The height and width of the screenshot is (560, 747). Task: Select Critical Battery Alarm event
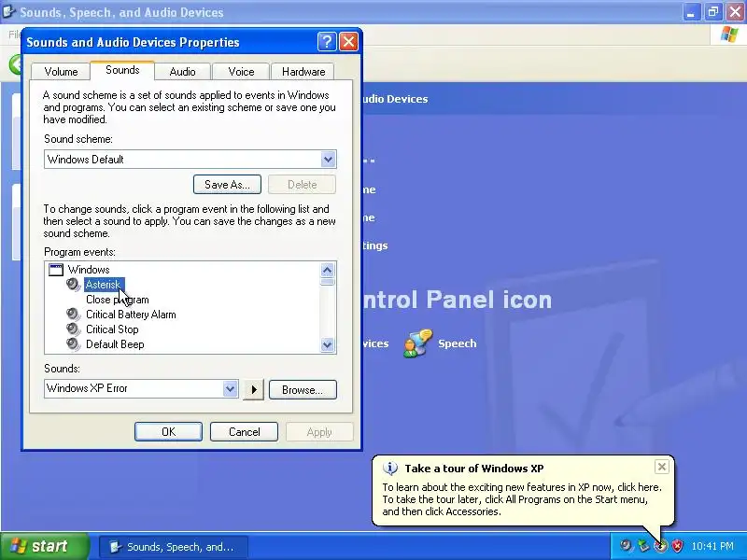coord(131,315)
